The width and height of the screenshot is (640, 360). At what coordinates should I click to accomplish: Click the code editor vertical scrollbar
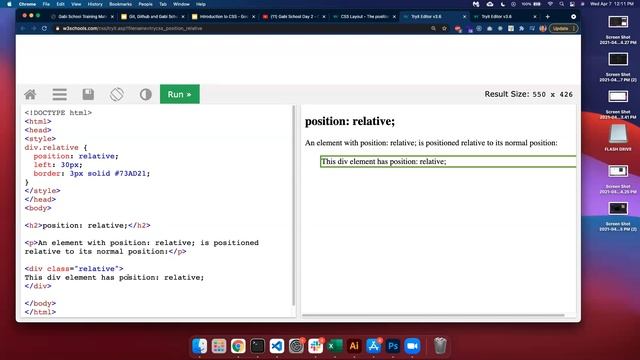click(x=293, y=205)
